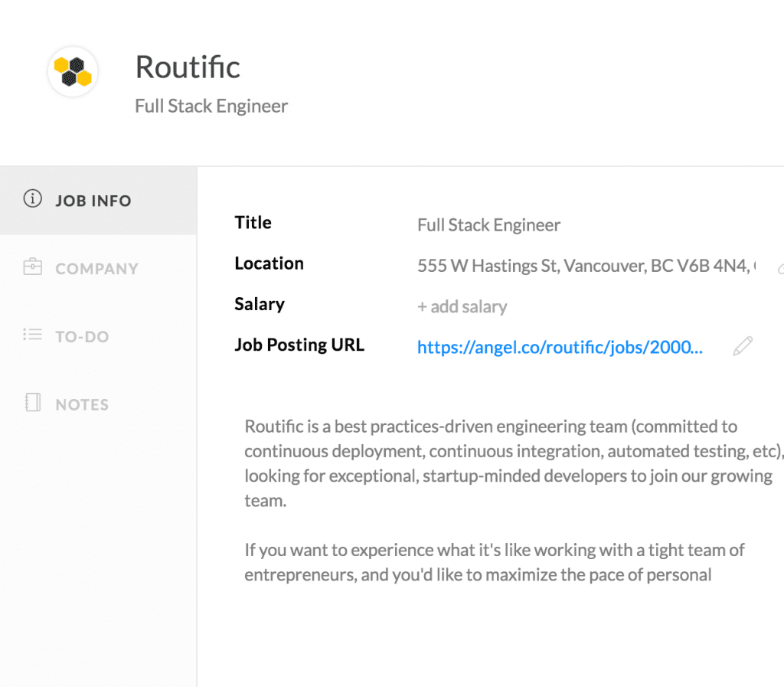
Task: Click the Routific company name heading
Action: coord(188,67)
